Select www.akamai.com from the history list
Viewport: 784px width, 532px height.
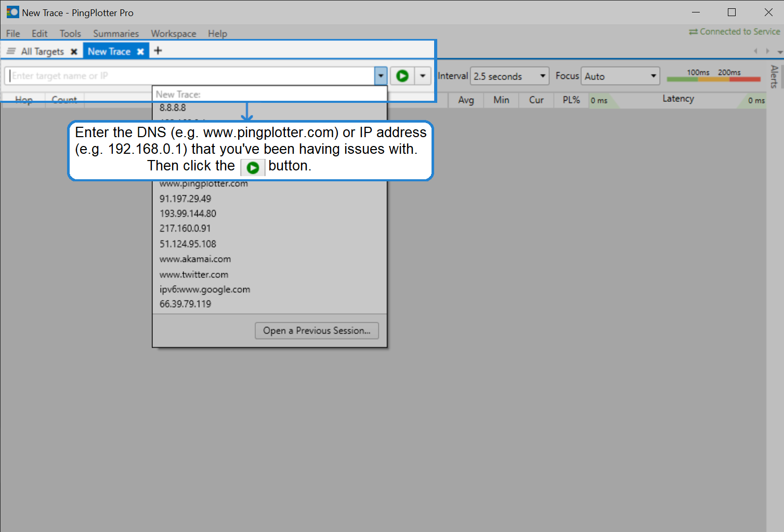[195, 259]
